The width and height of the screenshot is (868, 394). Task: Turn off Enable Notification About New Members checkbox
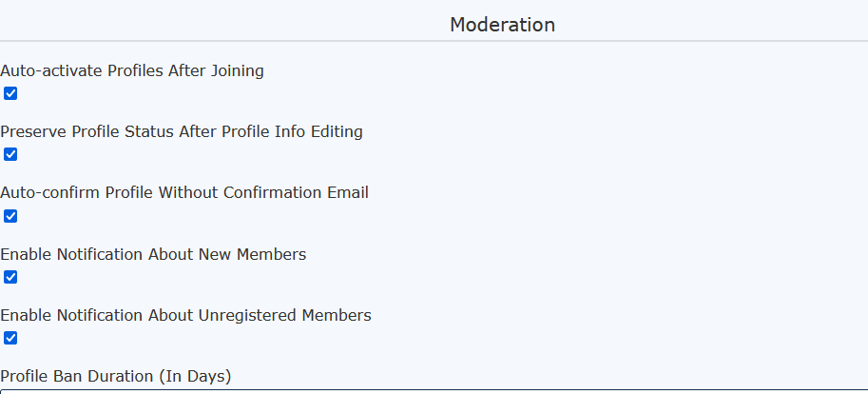(10, 277)
